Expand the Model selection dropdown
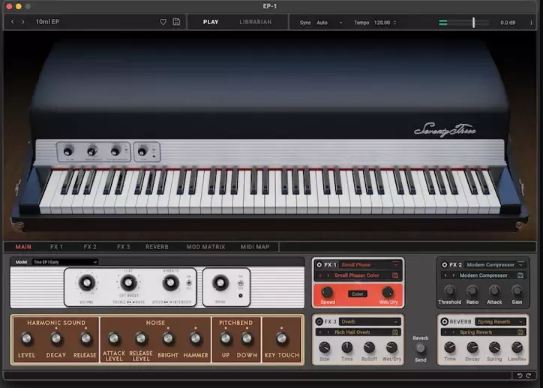 coord(65,262)
